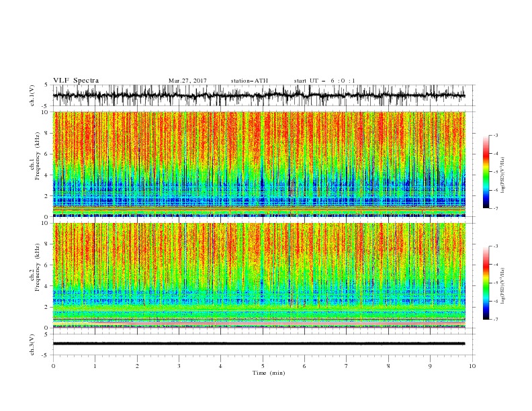This screenshot has height=411, width=532.
Task: Click the 'ch.1(V)' axis label
Action: point(32,95)
